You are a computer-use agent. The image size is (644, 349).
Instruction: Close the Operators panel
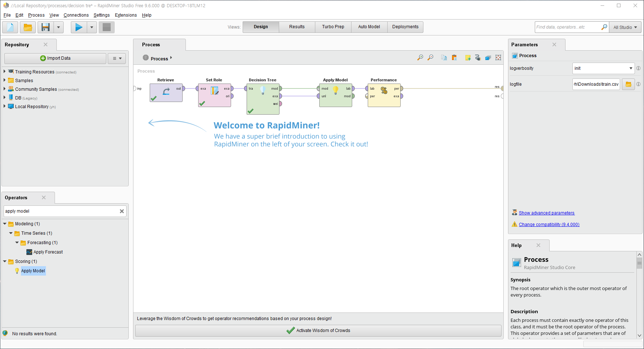point(44,197)
